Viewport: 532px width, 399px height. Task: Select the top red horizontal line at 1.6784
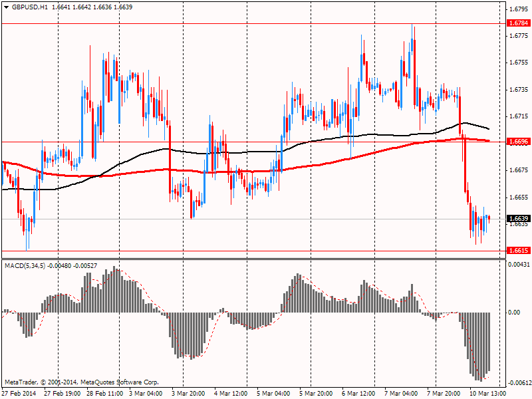click(253, 23)
